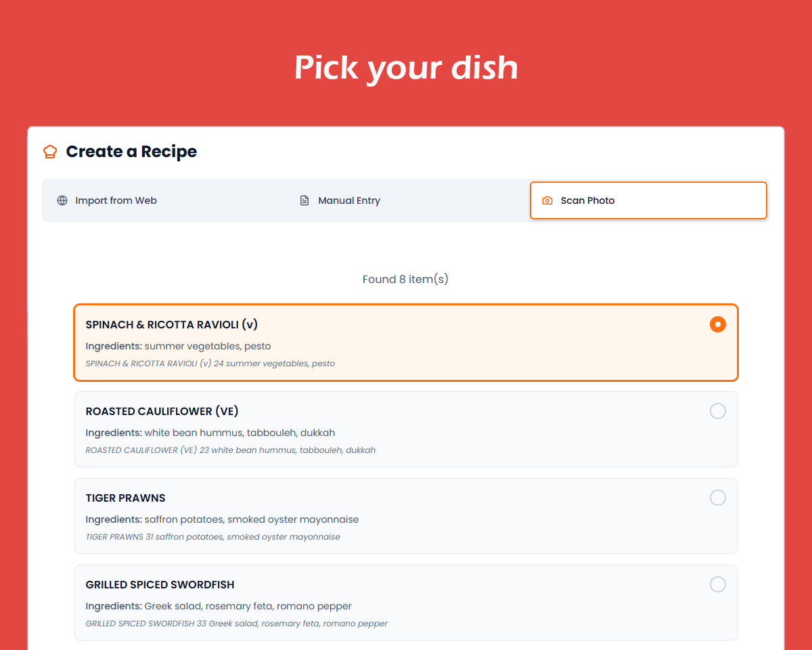
Task: Switch to the Import from Web tab
Action: 116,200
